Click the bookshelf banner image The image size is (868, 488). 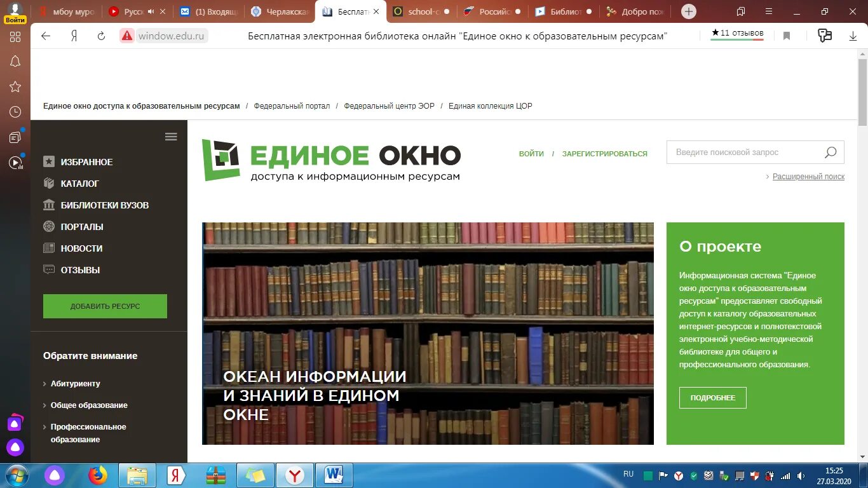coord(428,334)
